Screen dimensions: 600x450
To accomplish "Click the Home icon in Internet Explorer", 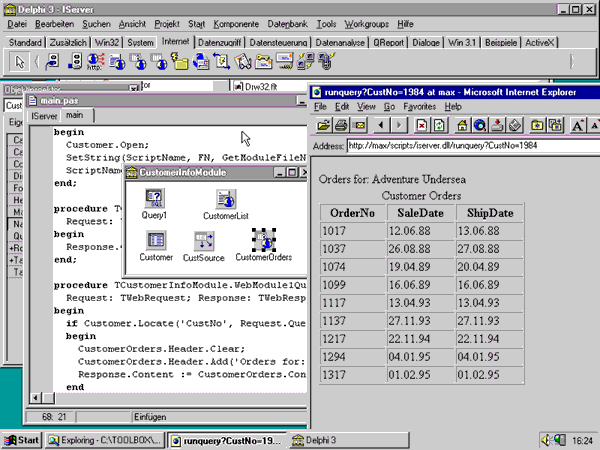I will coord(462,125).
